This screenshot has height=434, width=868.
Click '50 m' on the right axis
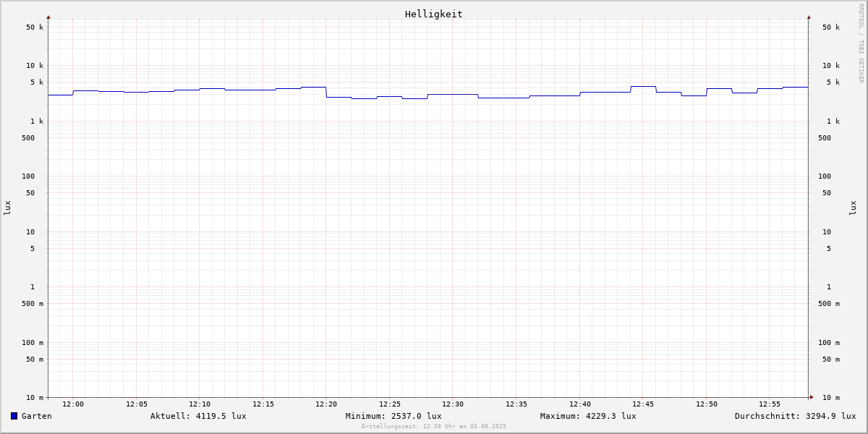[x=831, y=359]
